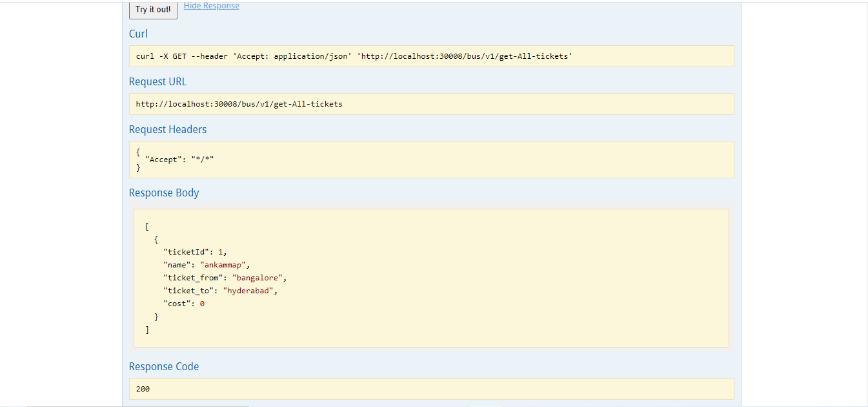Screen dimensions: 868x407
Task: Click the Response Code heading
Action: click(x=163, y=366)
